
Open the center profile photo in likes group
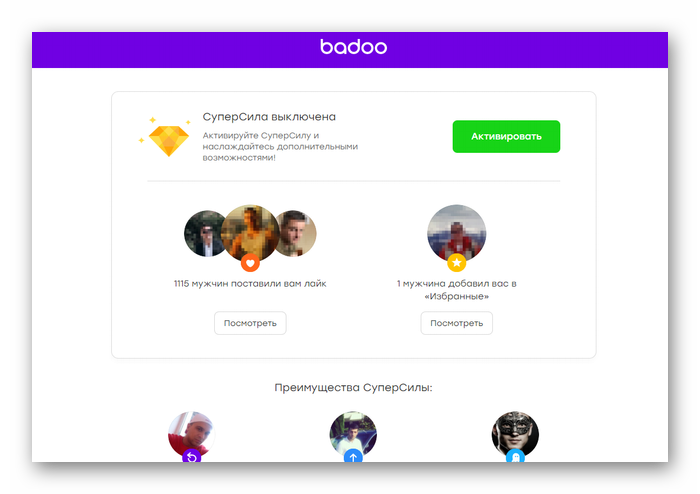(x=250, y=233)
